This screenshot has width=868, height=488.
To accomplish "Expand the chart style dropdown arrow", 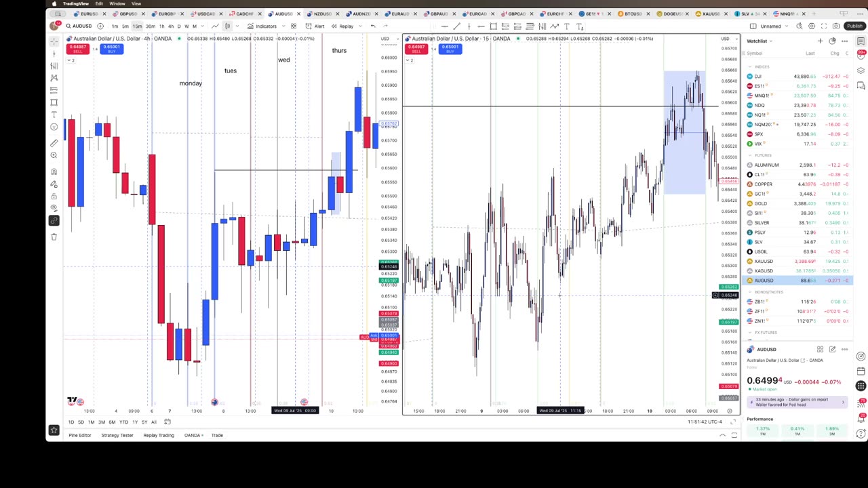I will click(237, 26).
